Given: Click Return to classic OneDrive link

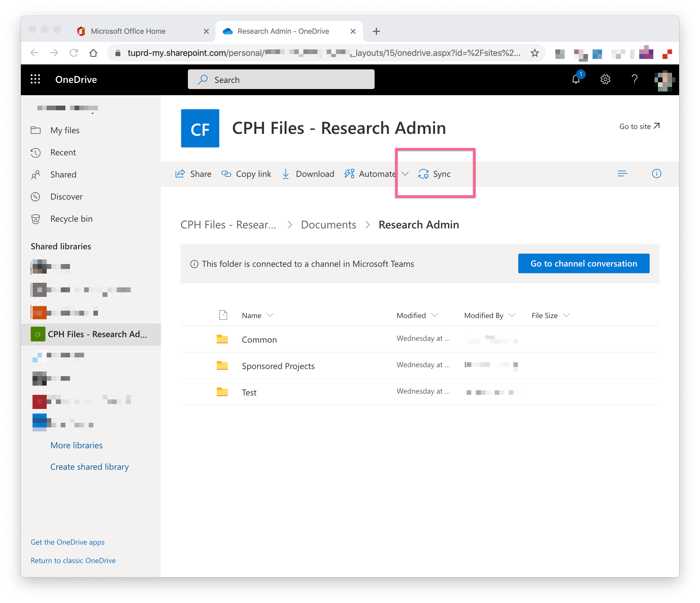Looking at the screenshot, I should (73, 561).
